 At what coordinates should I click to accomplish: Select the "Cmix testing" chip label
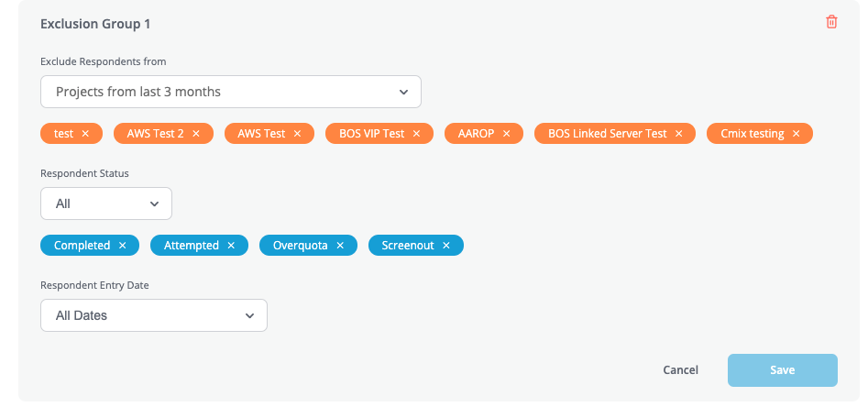753,134
